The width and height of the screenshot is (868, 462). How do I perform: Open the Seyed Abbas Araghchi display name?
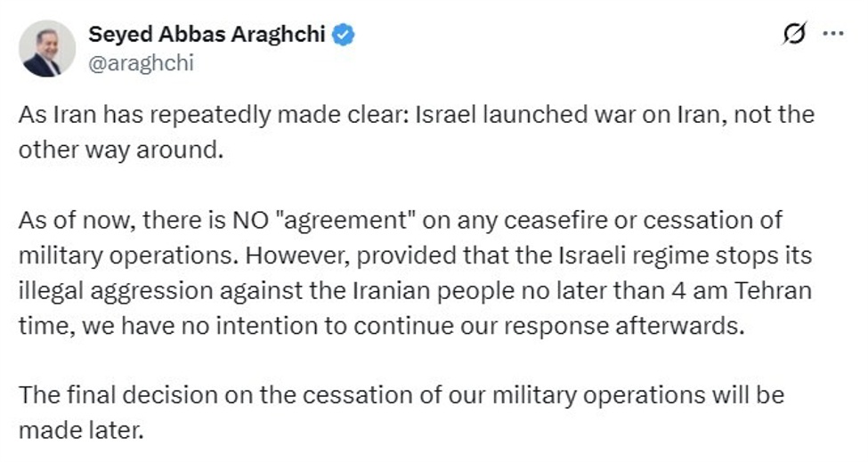(x=208, y=35)
